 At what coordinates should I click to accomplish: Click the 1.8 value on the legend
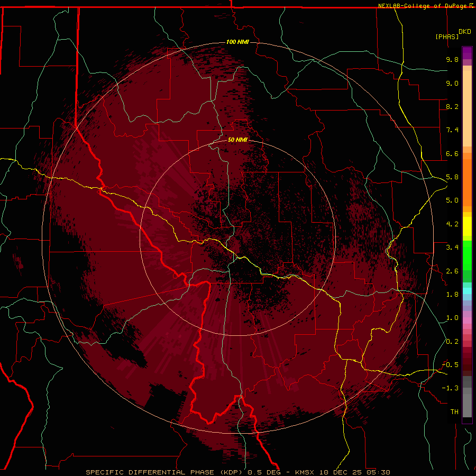click(452, 295)
